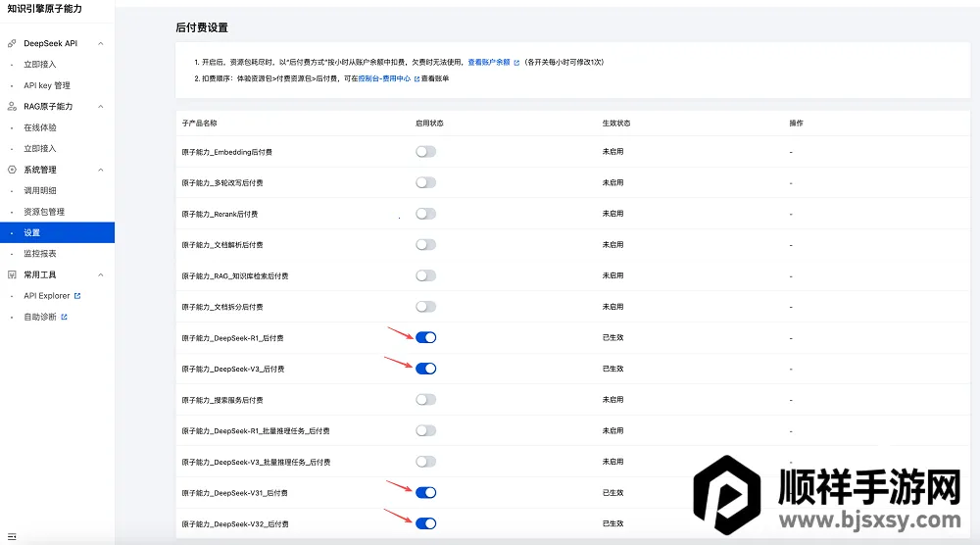
Task: Click the 子产品名称 column header
Action: pyautogui.click(x=199, y=124)
